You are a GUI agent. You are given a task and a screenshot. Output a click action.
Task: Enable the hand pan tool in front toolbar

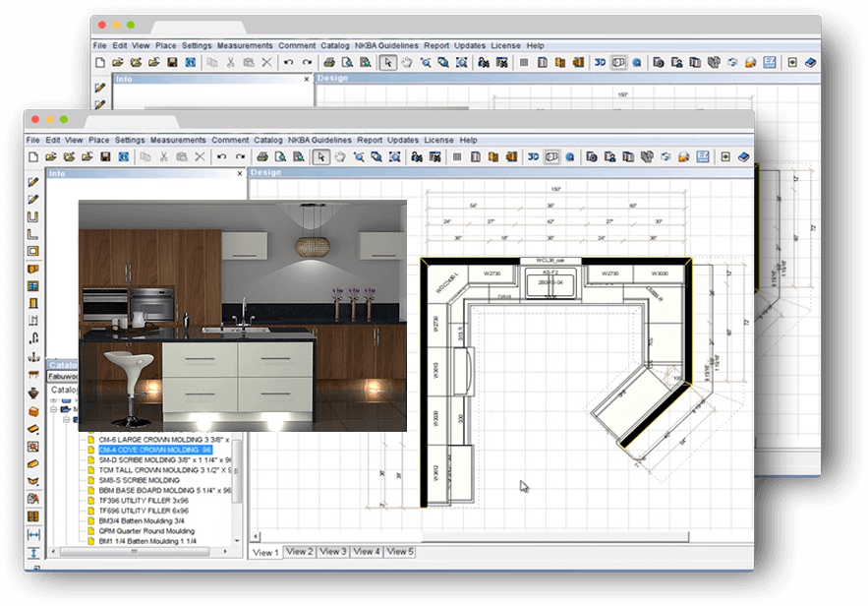coord(340,156)
